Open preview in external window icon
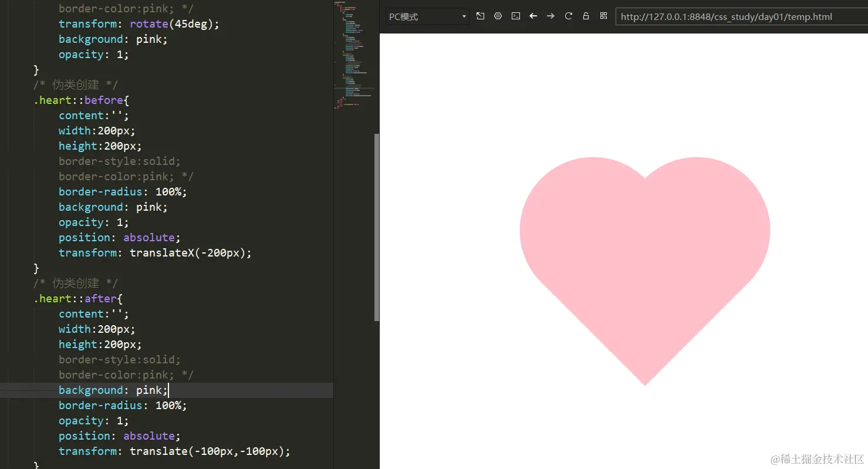The image size is (868, 469). tap(480, 16)
